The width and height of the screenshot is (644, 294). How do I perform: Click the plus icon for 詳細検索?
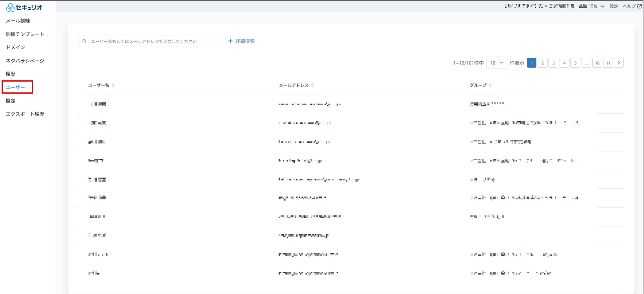click(x=231, y=41)
